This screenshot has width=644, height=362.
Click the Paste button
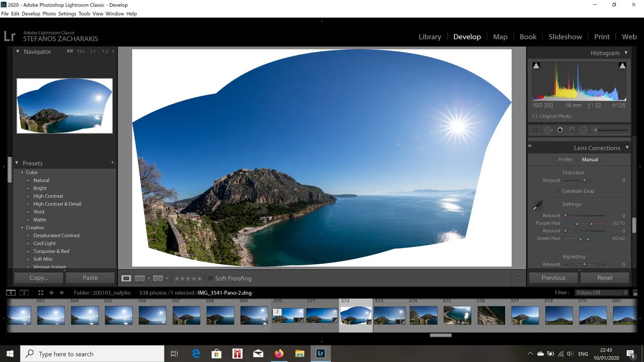point(90,278)
